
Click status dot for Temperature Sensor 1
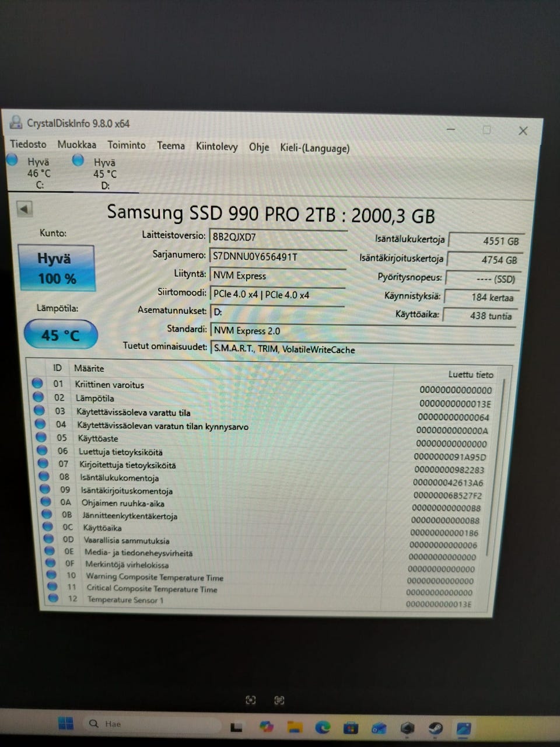pos(54,598)
